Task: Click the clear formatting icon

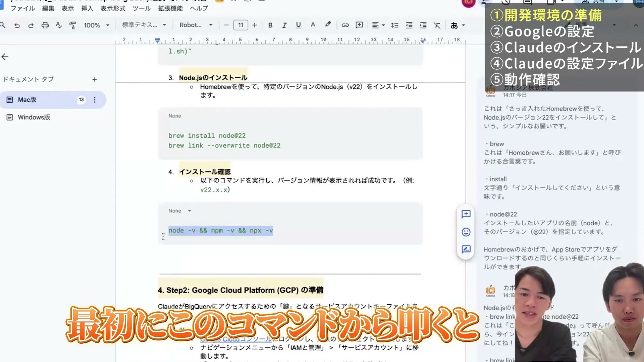Action: pos(437,25)
